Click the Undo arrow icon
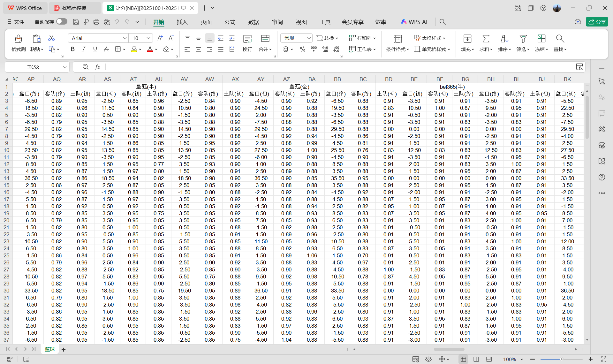This screenshot has width=613, height=364. tap(117, 22)
